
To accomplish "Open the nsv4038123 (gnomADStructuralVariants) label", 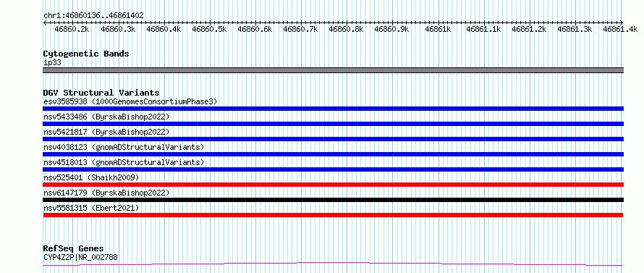I will tap(124, 147).
